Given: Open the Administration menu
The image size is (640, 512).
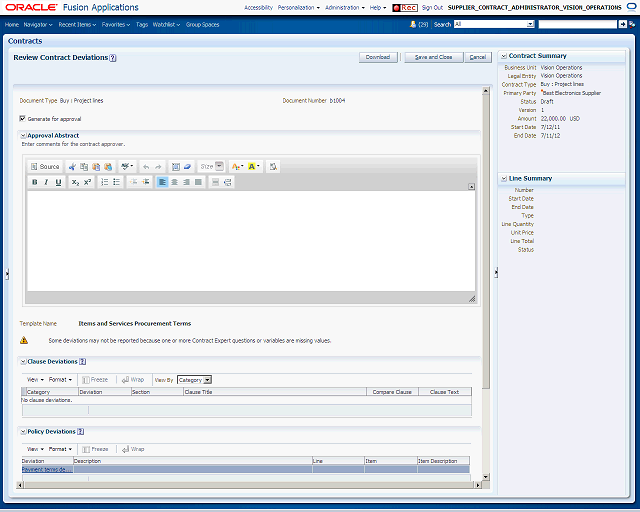Looking at the screenshot, I should (345, 8).
